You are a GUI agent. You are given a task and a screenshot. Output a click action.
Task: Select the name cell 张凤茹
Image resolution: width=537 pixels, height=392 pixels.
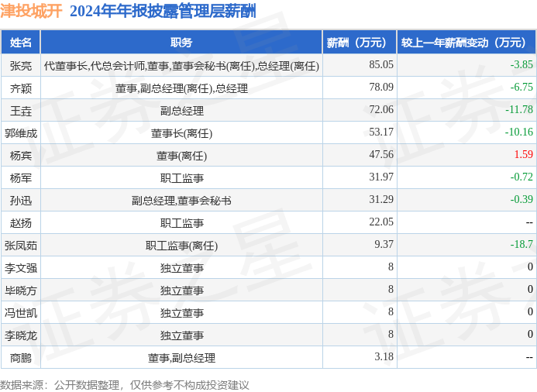pyautogui.click(x=21, y=246)
